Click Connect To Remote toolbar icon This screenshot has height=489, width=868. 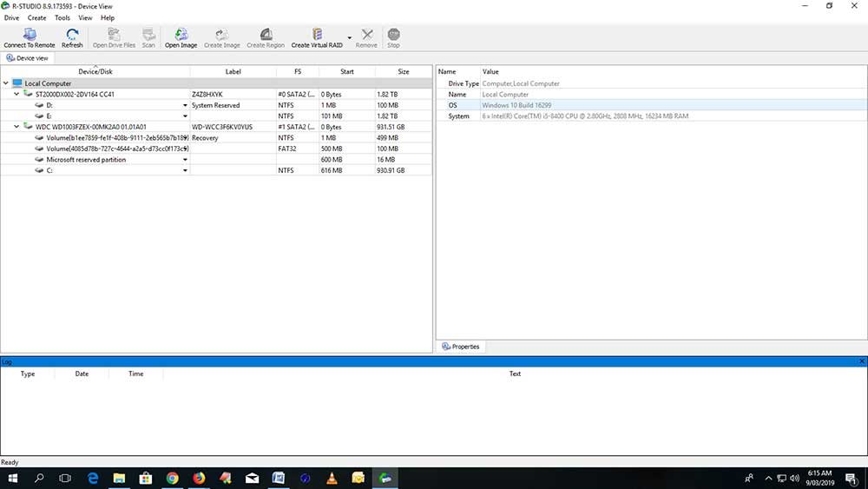30,38
